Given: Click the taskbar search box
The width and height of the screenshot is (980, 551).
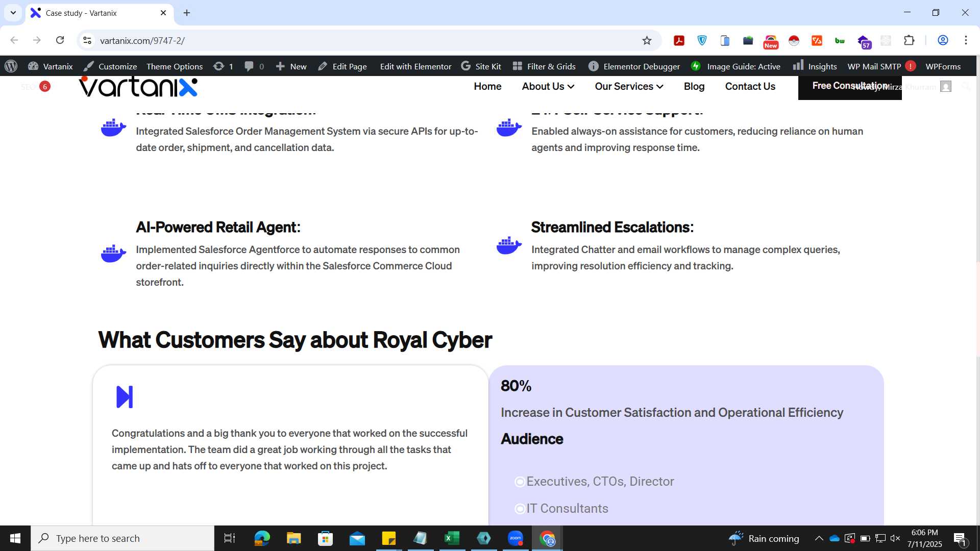Looking at the screenshot, I should (x=122, y=538).
